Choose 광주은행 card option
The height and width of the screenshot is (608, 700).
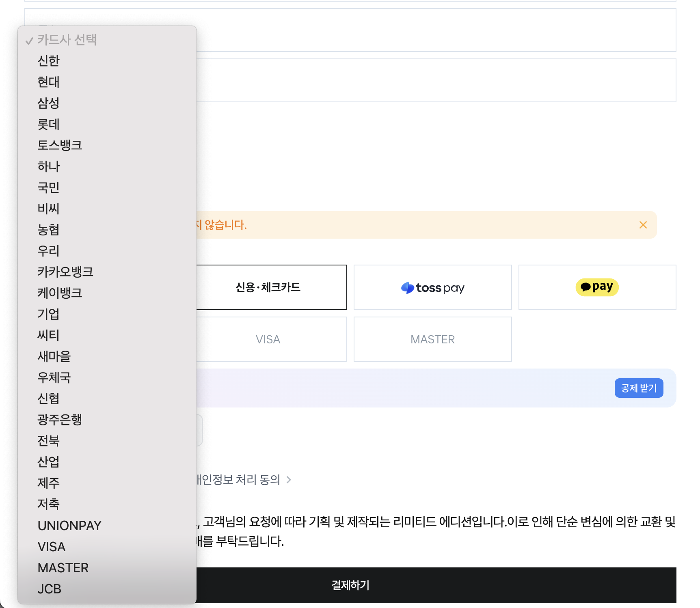point(107,420)
